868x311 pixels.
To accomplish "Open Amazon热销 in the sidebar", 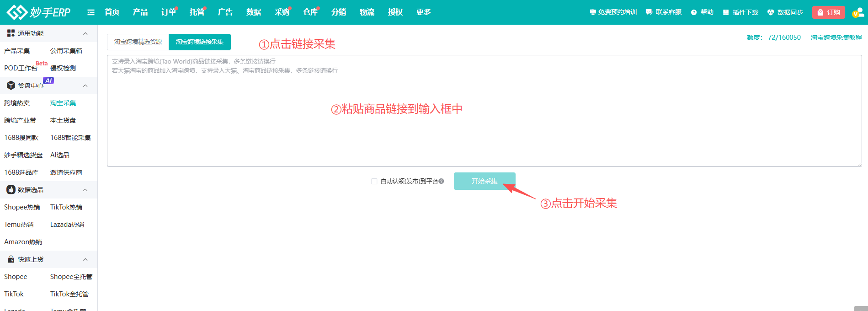I will (23, 242).
